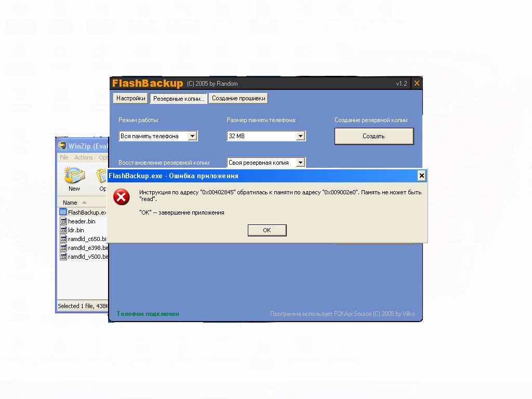Open the WinZip File menu
Viewport: 532px width, 399px height.
64,157
